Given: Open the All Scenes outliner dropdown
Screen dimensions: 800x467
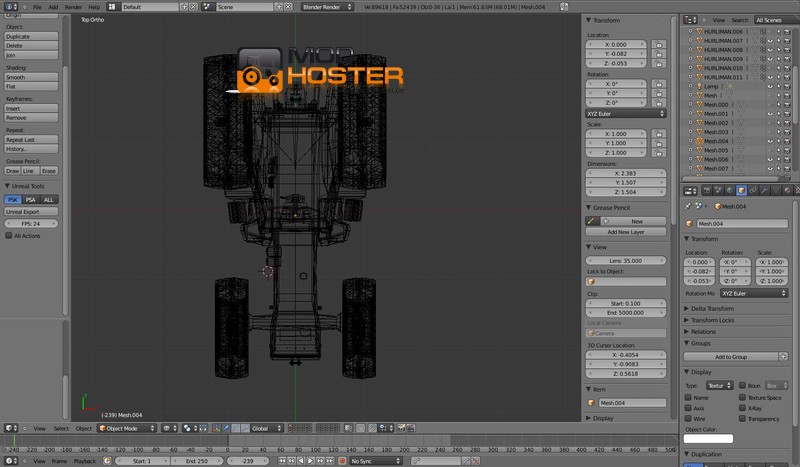Looking at the screenshot, I should 776,20.
